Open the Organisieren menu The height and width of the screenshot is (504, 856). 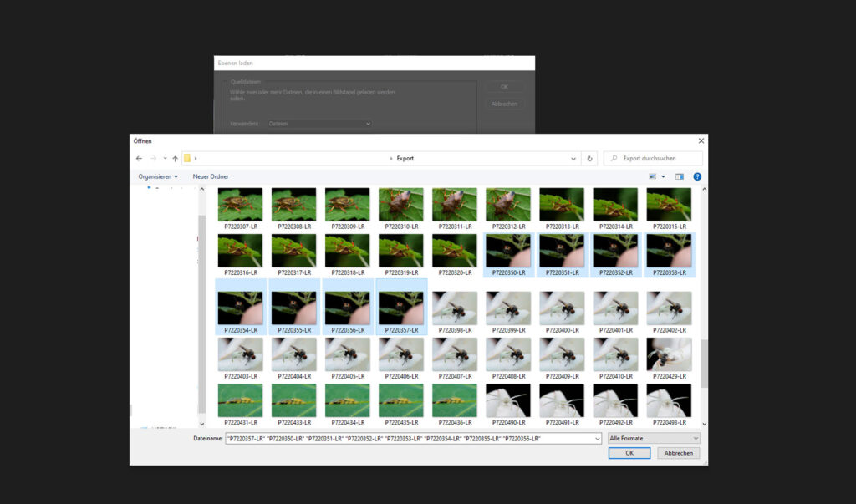click(158, 176)
